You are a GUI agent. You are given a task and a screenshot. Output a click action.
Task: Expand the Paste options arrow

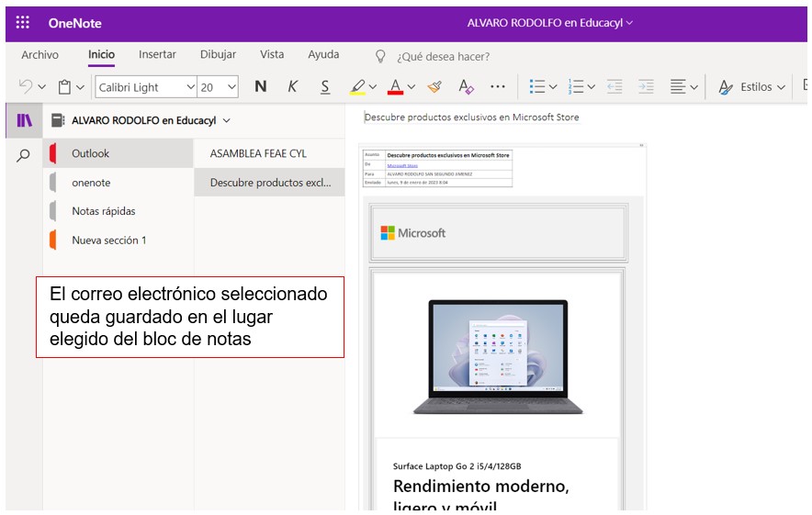80,87
